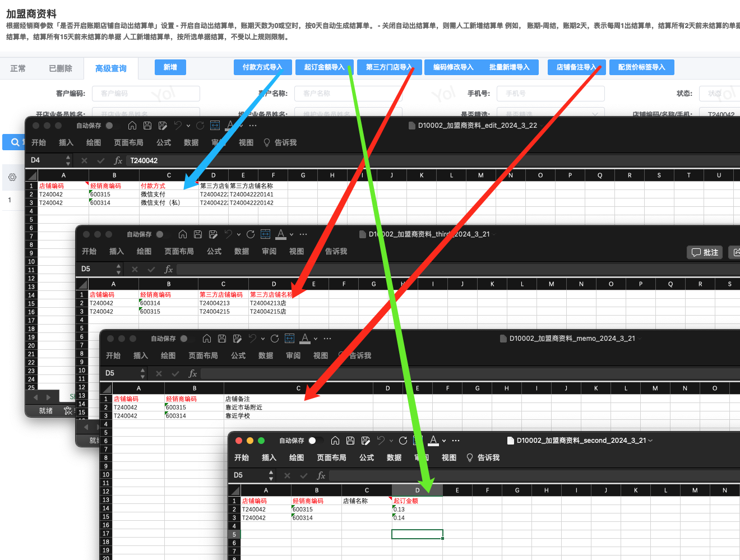Select the 起订金额 header cell in the second_2024_3_21 sheet
The image size is (740, 560).
point(417,501)
